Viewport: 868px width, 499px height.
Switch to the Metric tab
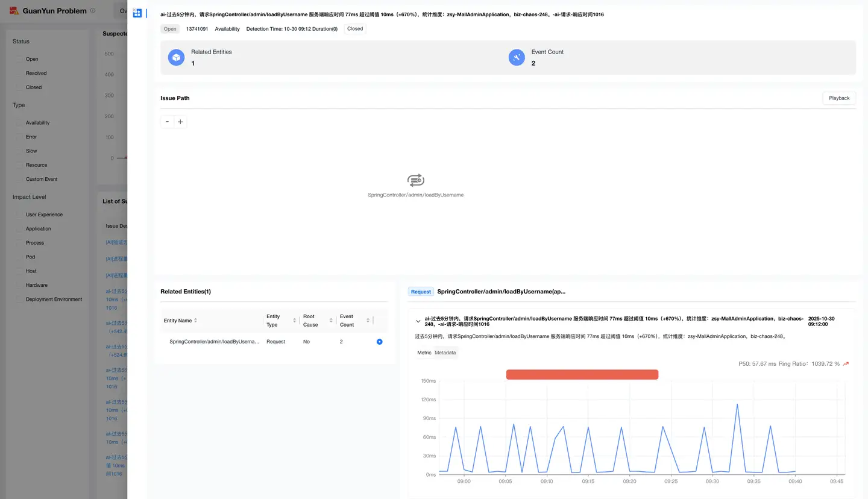(x=424, y=353)
